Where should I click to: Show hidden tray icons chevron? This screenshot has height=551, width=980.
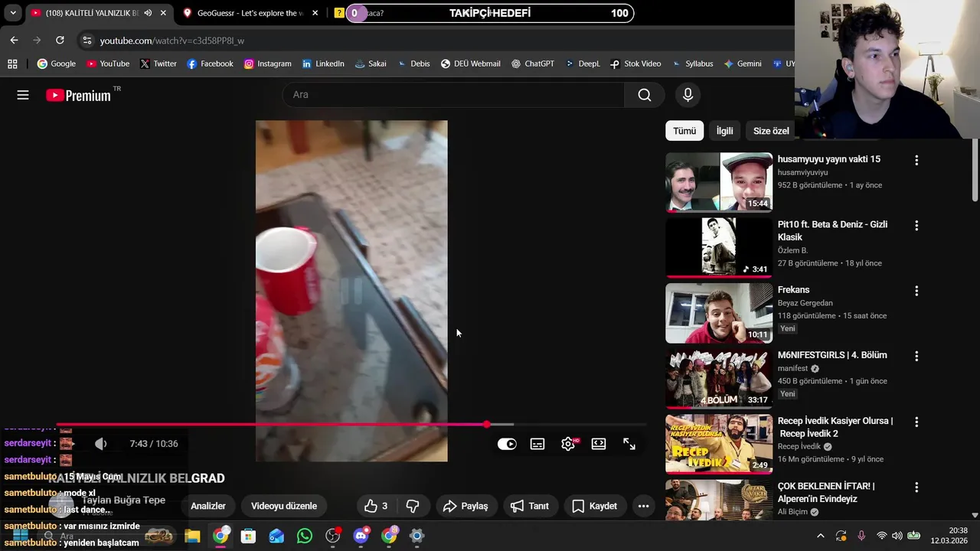point(821,536)
